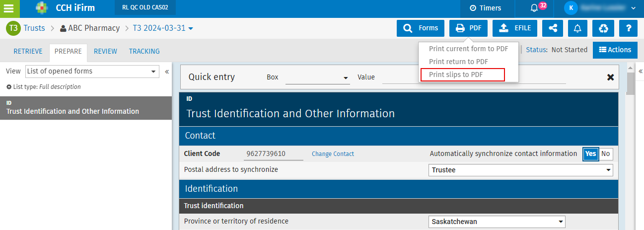Click the Client Code input field
This screenshot has height=230, width=644.
(x=273, y=154)
